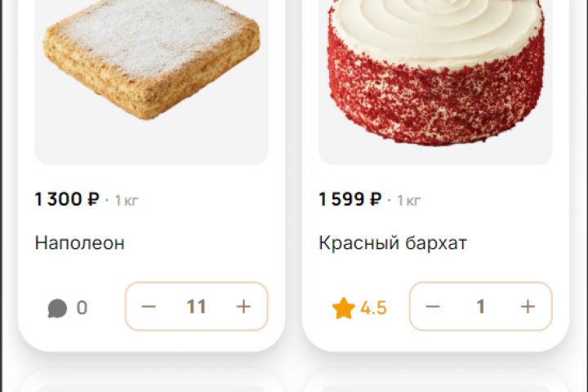
Task: Decrease Красный бархат quantity with minus icon
Action: pyautogui.click(x=433, y=306)
